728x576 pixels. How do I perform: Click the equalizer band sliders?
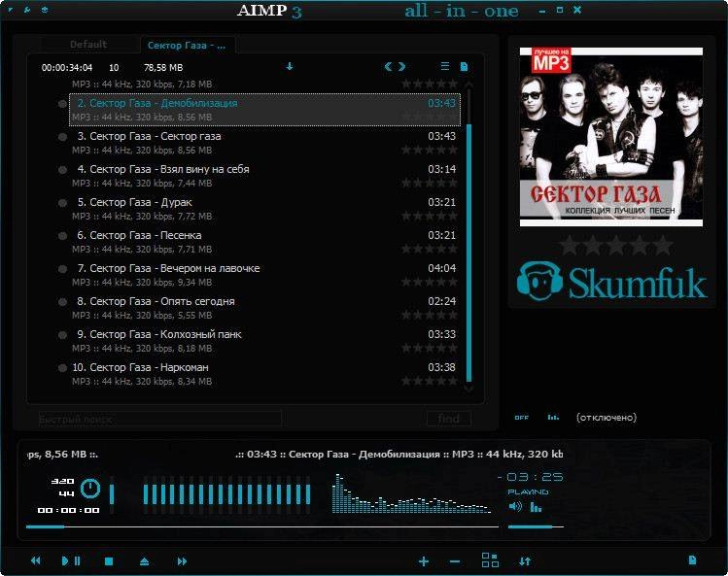(226, 493)
